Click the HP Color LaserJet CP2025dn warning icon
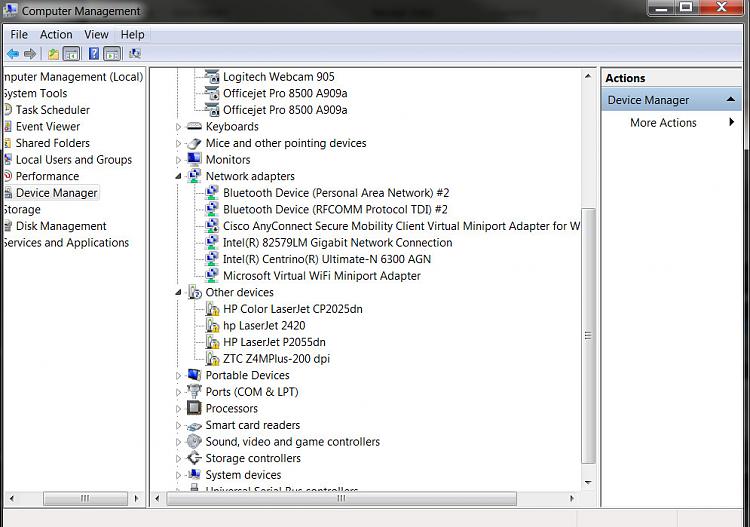Viewport: 750px width, 527px height. click(x=212, y=309)
